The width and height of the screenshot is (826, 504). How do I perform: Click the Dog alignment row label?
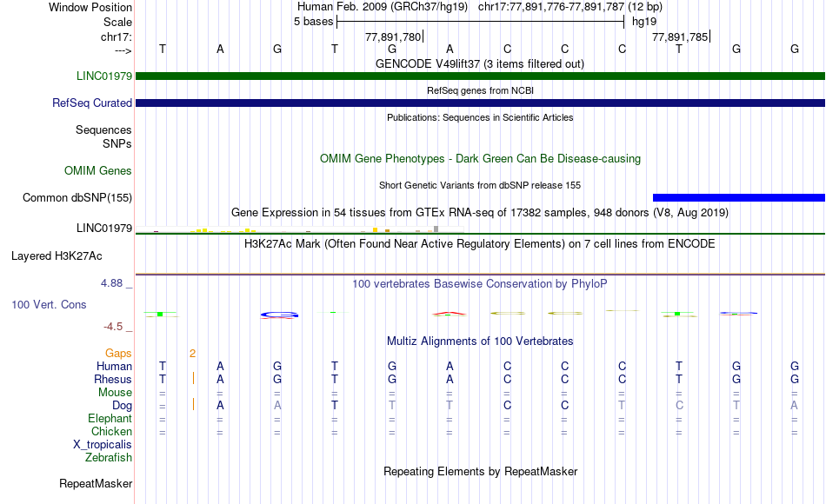(122, 406)
